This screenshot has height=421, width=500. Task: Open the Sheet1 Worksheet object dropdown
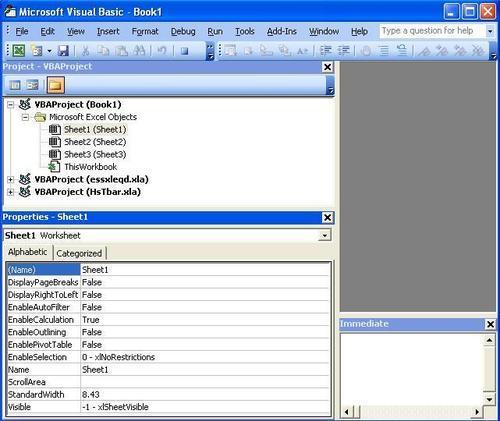pyautogui.click(x=324, y=235)
